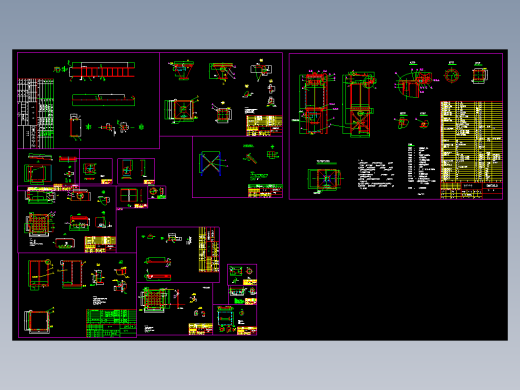Select the green title block table
Viewport: 520px width, 390px height.
click(x=111, y=323)
